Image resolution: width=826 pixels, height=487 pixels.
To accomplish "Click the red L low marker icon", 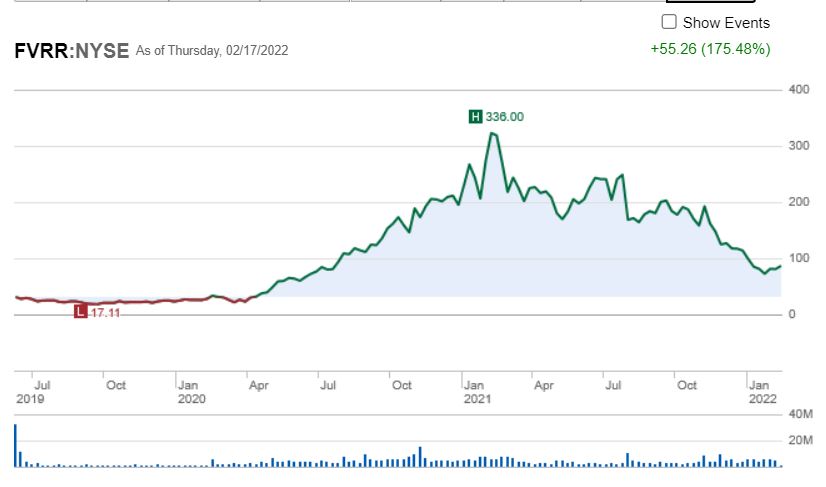I will point(80,312).
